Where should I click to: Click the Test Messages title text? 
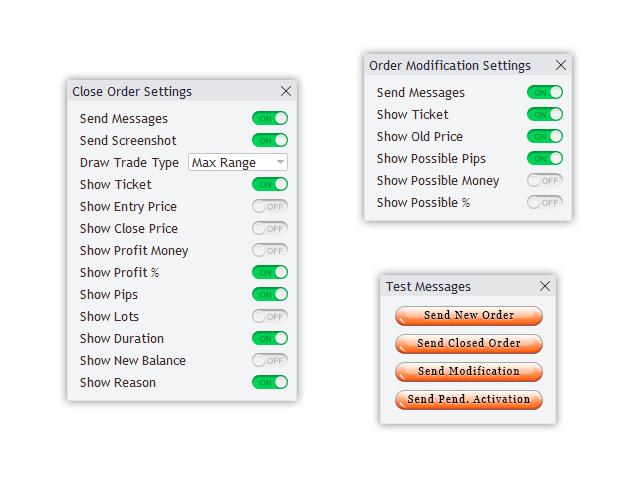429,287
